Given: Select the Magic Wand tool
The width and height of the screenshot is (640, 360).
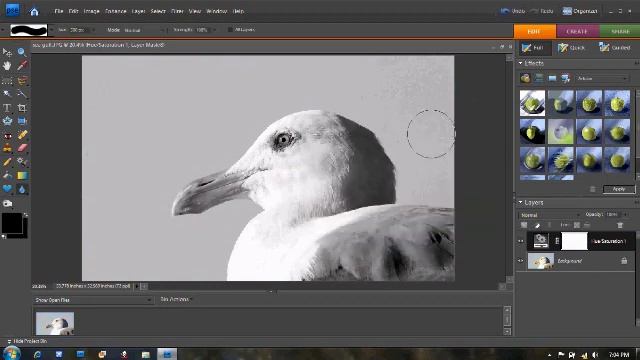Looking at the screenshot, I should (x=7, y=94).
